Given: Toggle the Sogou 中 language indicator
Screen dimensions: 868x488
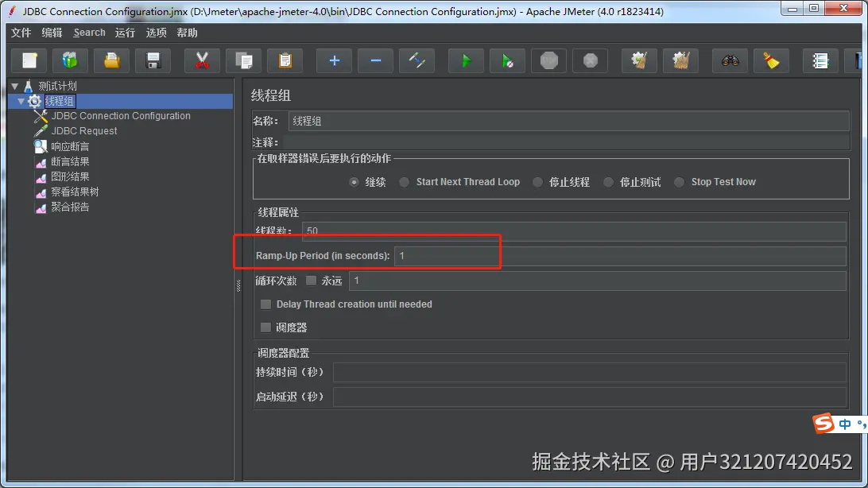Looking at the screenshot, I should point(845,424).
